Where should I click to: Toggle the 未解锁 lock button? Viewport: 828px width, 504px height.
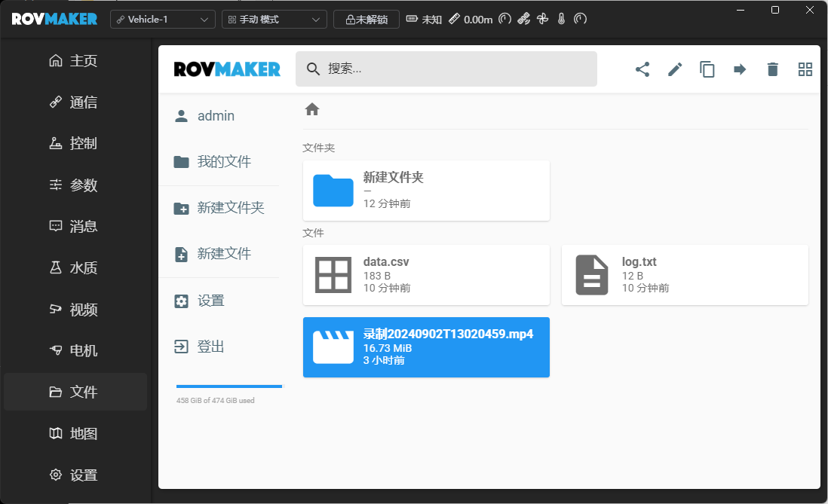[x=366, y=19]
